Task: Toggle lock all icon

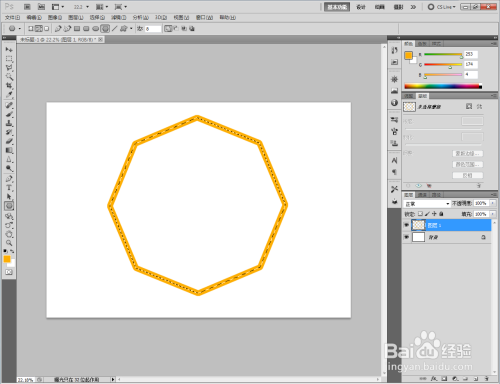Action: [x=441, y=214]
